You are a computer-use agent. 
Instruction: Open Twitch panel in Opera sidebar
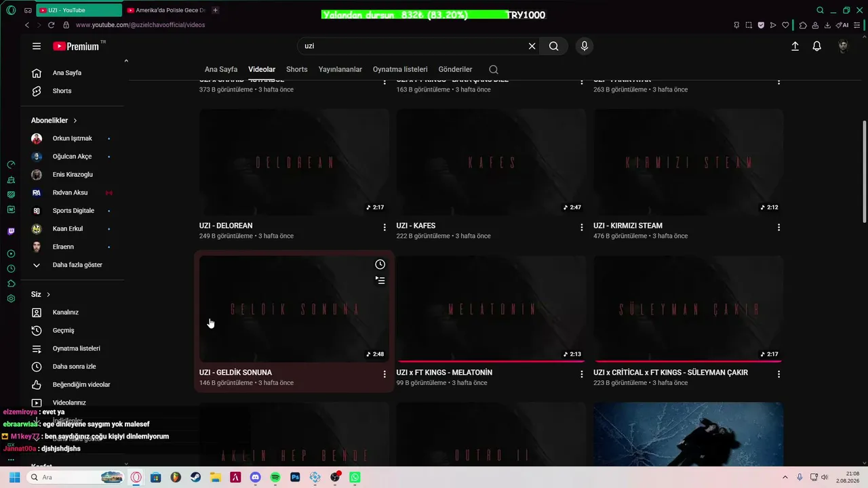pos(11,231)
